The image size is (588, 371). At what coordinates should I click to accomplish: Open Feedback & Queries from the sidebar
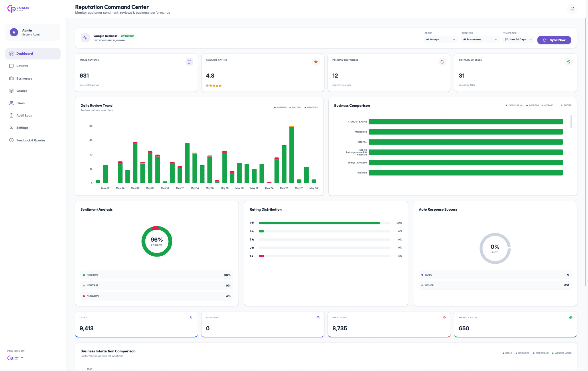tap(33, 140)
